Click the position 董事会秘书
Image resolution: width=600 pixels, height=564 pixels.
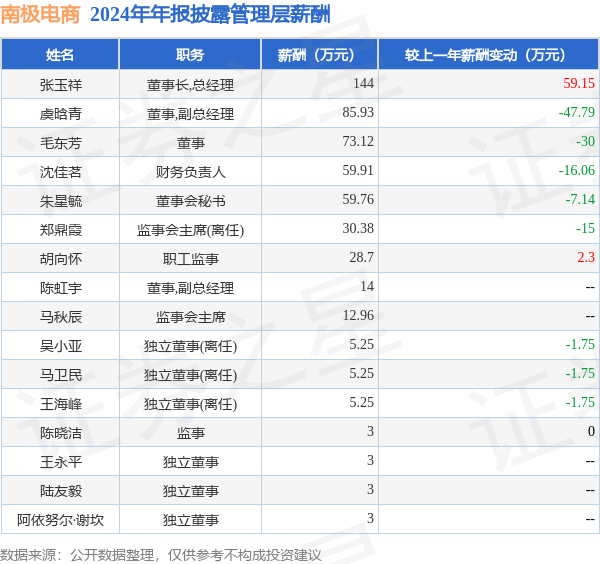coord(190,200)
